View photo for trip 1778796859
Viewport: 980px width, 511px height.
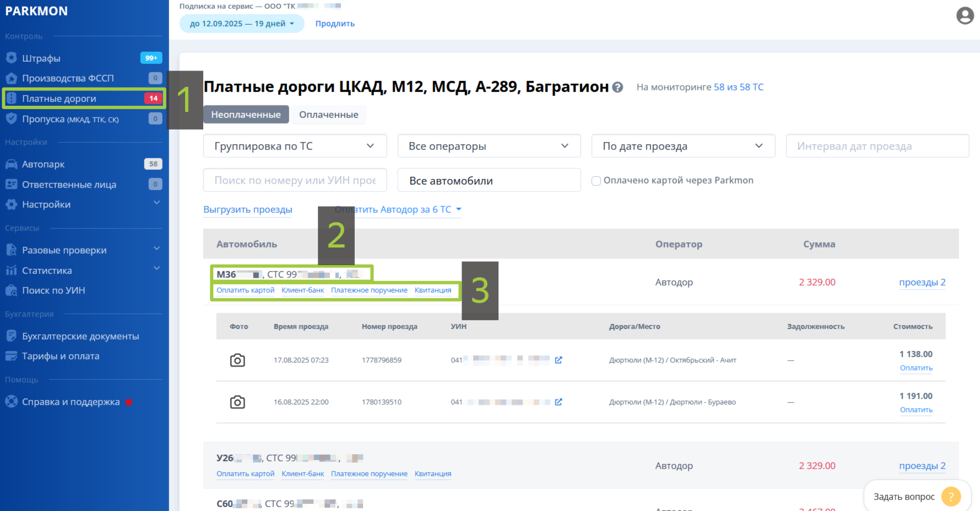coord(237,360)
